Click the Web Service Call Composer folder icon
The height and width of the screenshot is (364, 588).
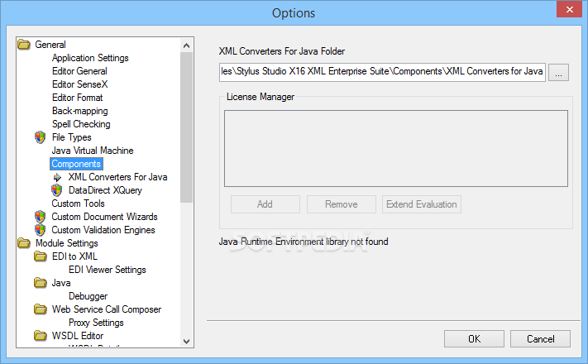pyautogui.click(x=41, y=309)
